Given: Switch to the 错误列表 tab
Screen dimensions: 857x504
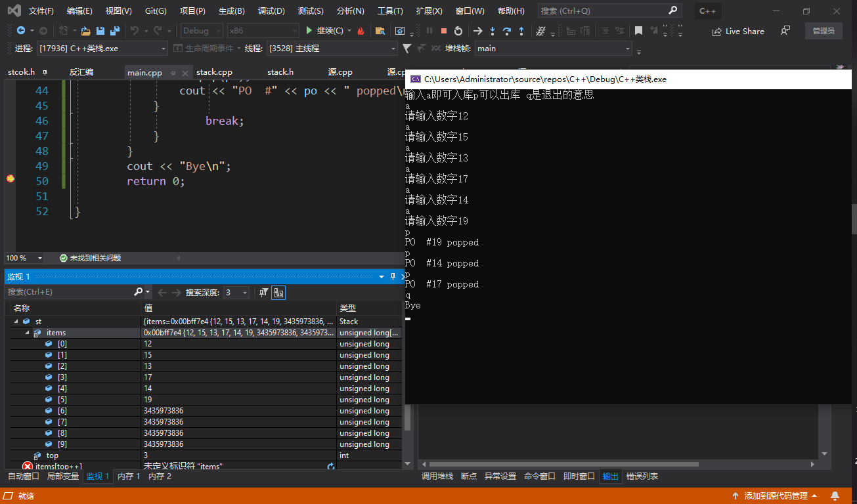Looking at the screenshot, I should [642, 476].
